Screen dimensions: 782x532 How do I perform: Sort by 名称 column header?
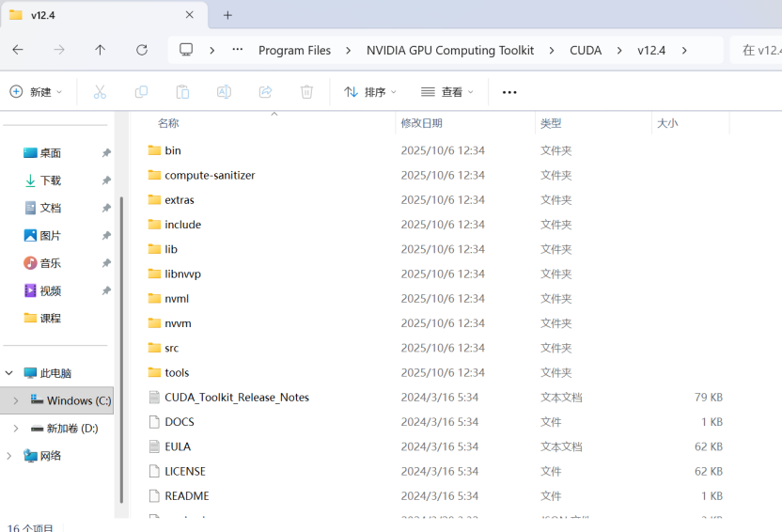click(x=168, y=123)
